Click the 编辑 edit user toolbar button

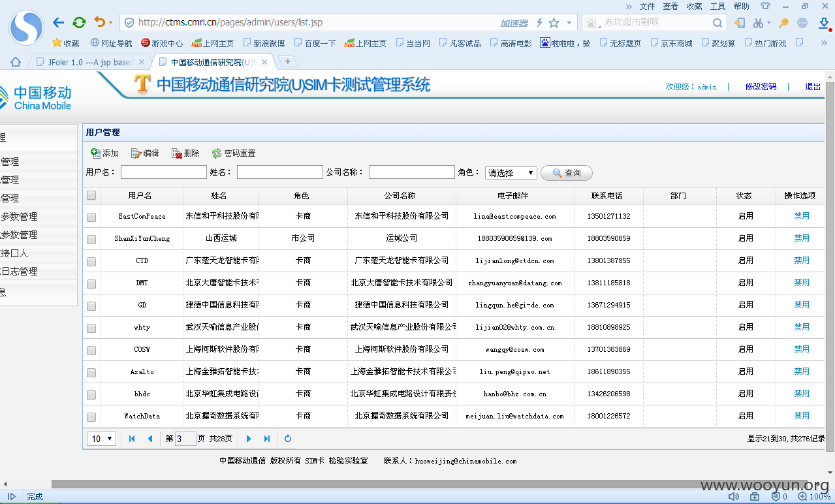coord(145,153)
